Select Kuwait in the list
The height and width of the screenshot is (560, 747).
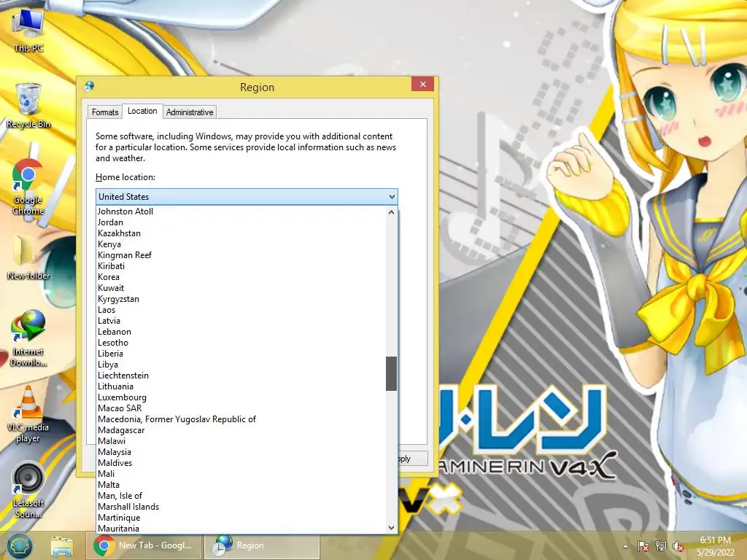241,288
